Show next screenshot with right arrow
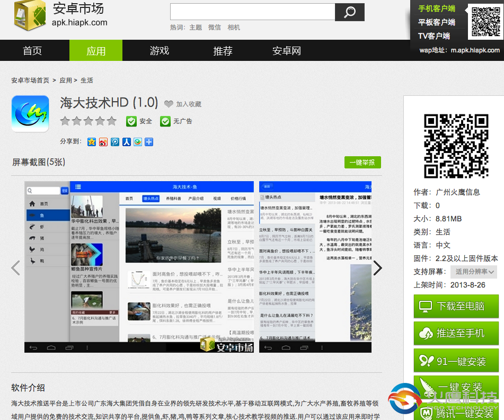This screenshot has width=504, height=420. [x=377, y=268]
